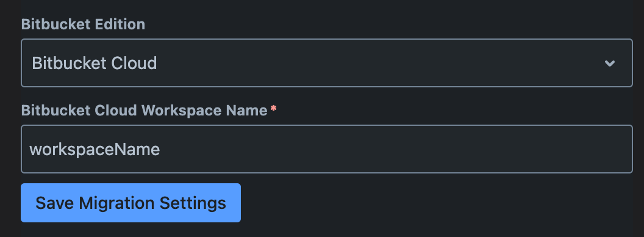The width and height of the screenshot is (644, 237).
Task: Submit settings with the blue Save button
Action: tap(131, 203)
